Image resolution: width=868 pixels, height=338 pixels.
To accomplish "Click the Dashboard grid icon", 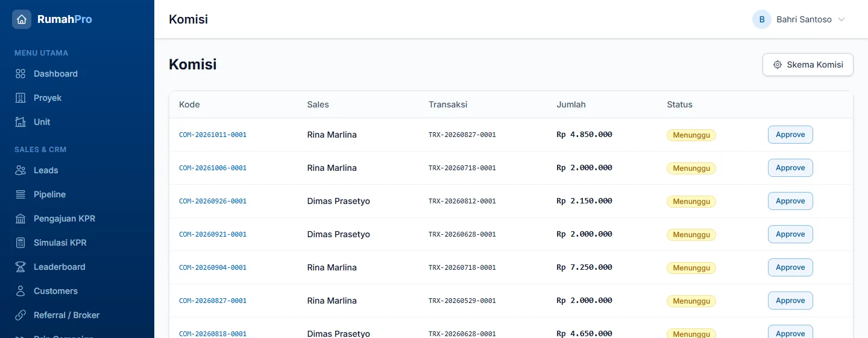I will tap(20, 74).
